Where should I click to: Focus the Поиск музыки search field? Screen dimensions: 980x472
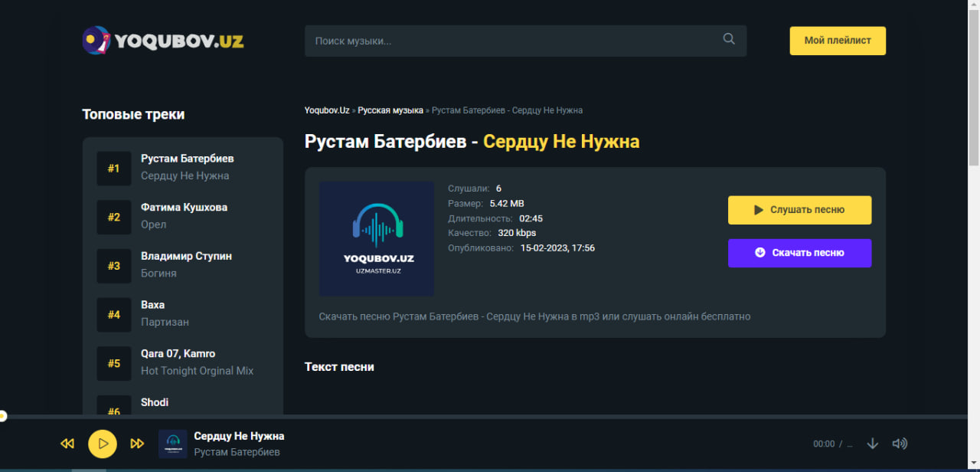click(x=525, y=41)
